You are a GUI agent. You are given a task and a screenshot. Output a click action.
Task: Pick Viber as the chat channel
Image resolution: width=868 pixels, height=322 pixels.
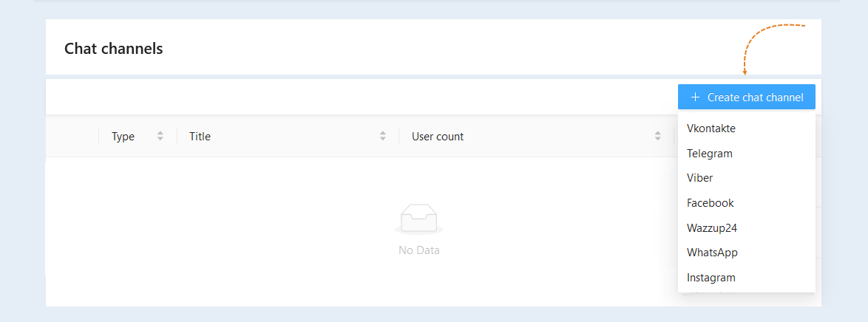tap(746, 178)
